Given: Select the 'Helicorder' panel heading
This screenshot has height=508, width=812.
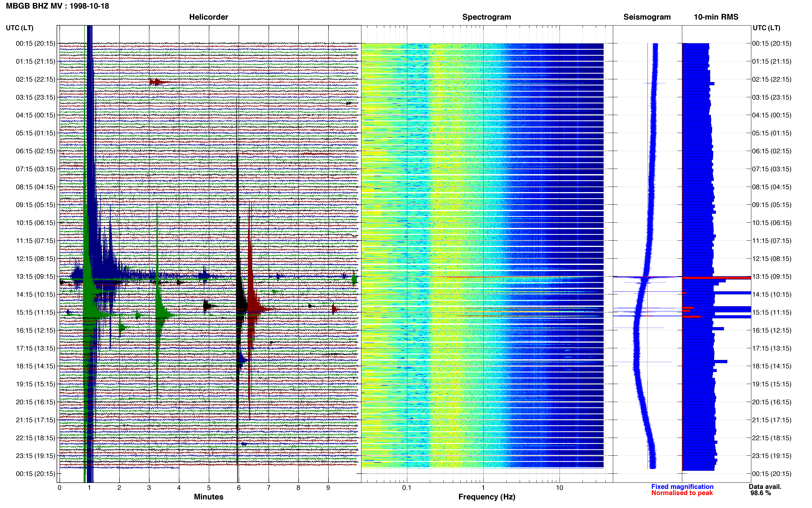Looking at the screenshot, I should click(209, 17).
